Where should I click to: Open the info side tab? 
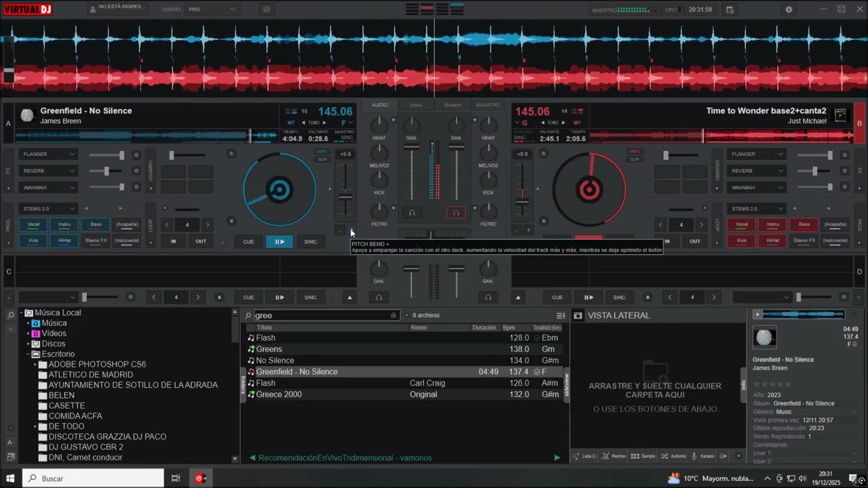point(743,384)
